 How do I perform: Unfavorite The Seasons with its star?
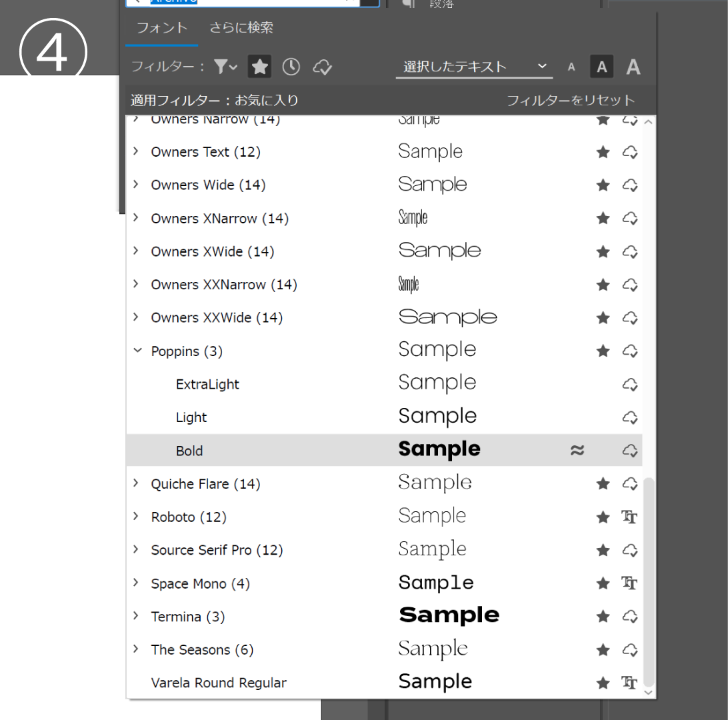(603, 650)
